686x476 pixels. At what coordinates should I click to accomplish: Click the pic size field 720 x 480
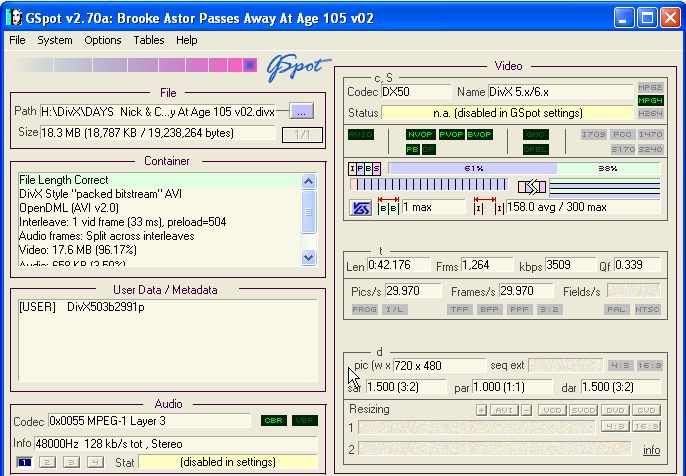click(439, 365)
